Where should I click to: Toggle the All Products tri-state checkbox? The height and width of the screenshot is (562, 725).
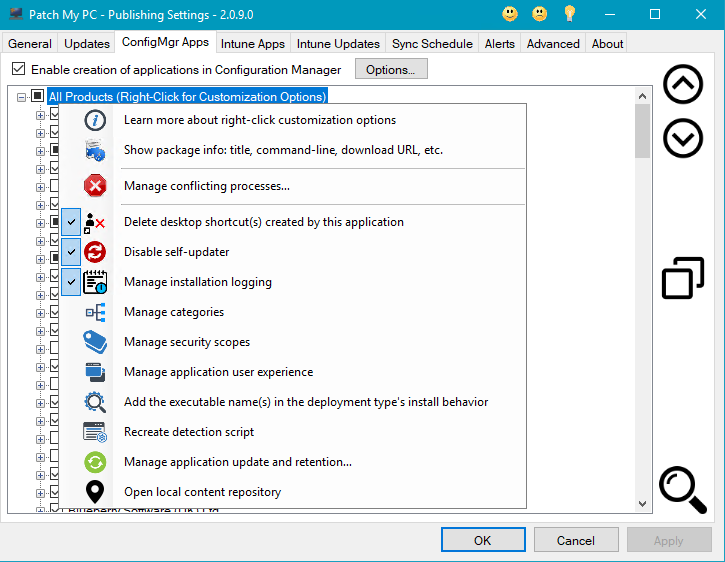click(x=37, y=97)
